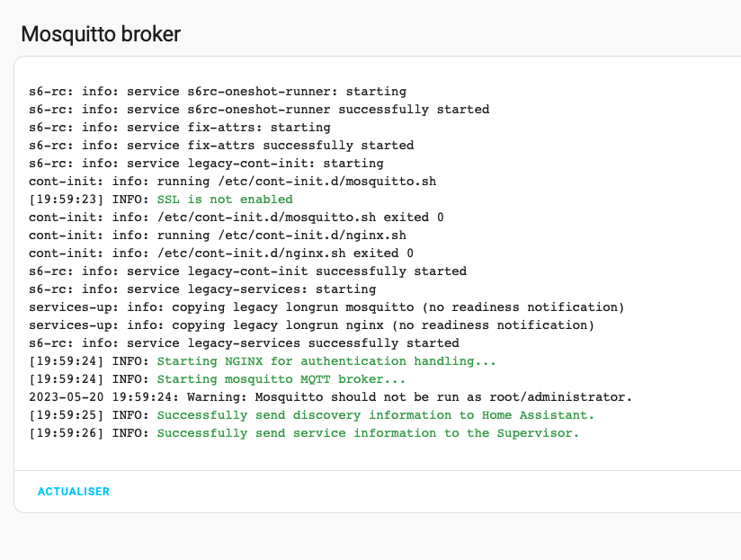
Task: Click the 'running /etc/cont-init.d/mosquitto.sh' line
Action: click(233, 182)
